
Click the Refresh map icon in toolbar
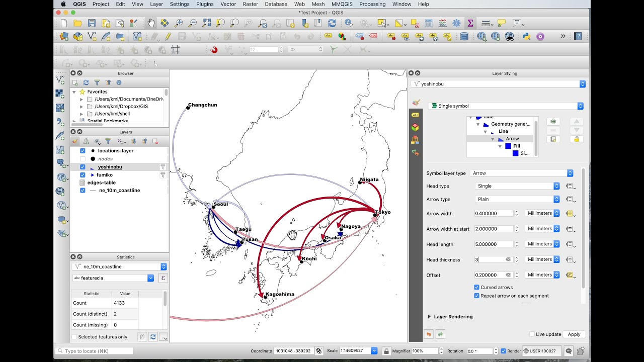click(332, 23)
